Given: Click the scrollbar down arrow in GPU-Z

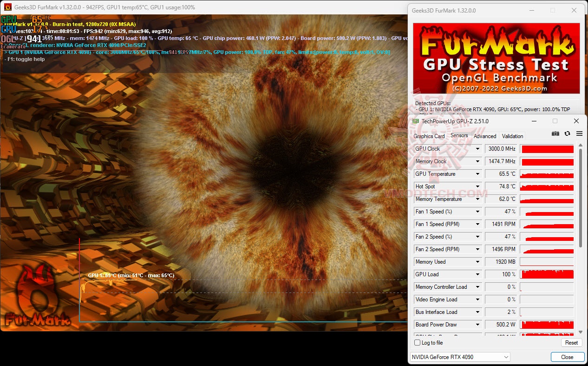Looking at the screenshot, I should 580,332.
